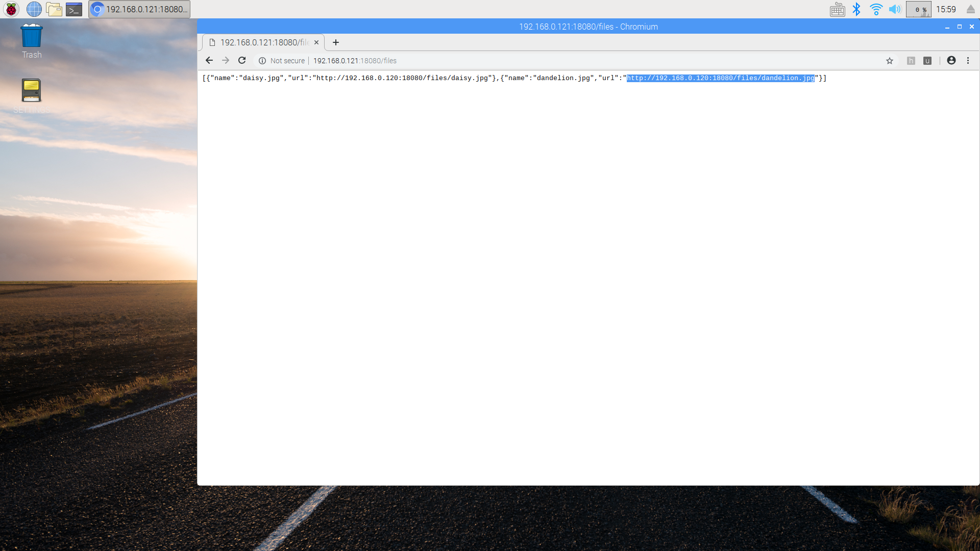This screenshot has height=551, width=980.
Task: Bookmark this page with the star icon
Action: [x=890, y=61]
